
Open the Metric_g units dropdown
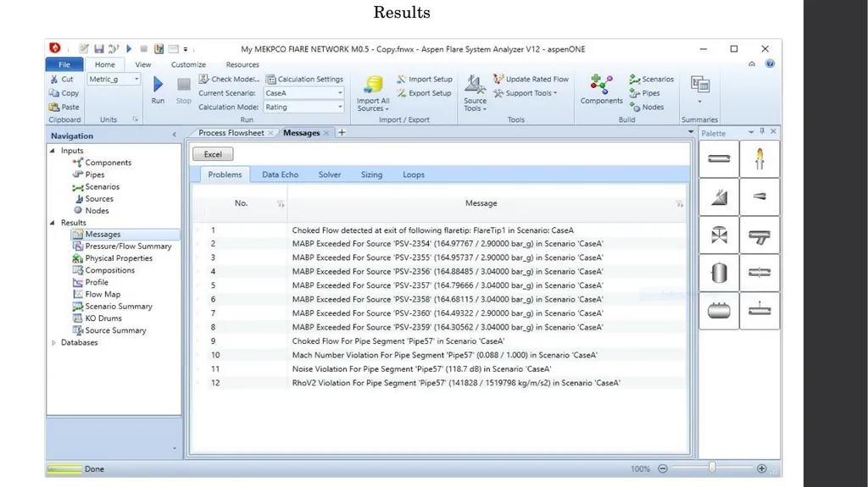coord(136,79)
